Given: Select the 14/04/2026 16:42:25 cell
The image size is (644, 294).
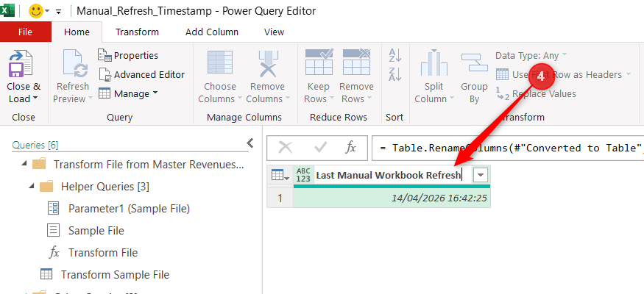Looking at the screenshot, I should pyautogui.click(x=392, y=198).
